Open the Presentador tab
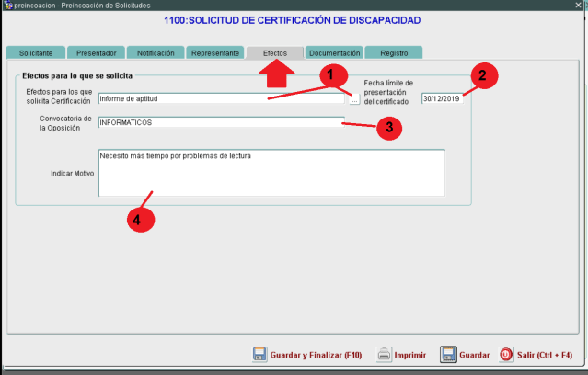 pos(96,53)
